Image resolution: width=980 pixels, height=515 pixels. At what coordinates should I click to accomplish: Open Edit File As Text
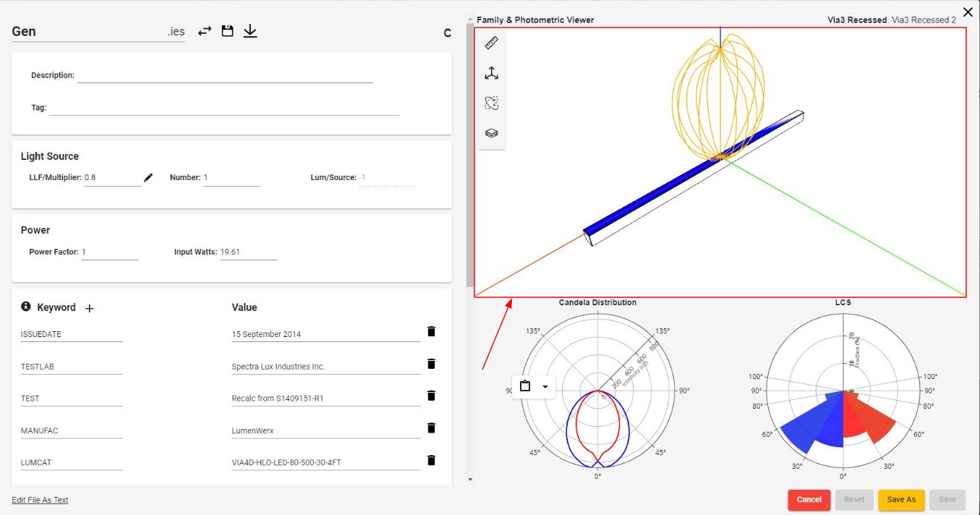click(39, 500)
